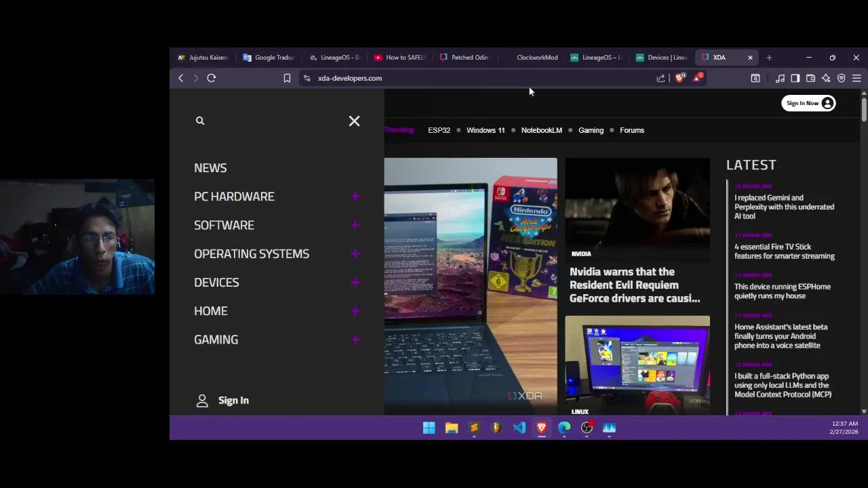The image size is (868, 488).
Task: Open Brave Wallet icon
Action: (810, 78)
